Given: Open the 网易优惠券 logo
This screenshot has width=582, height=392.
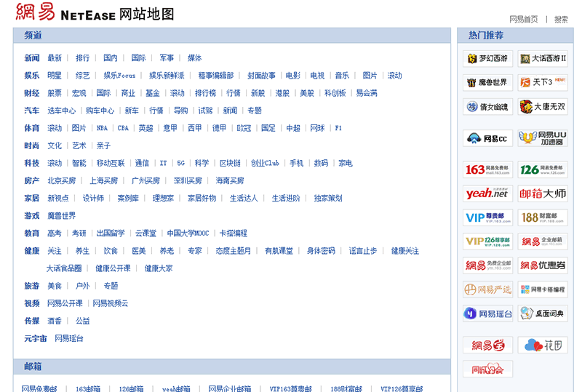Looking at the screenshot, I should pyautogui.click(x=543, y=265).
